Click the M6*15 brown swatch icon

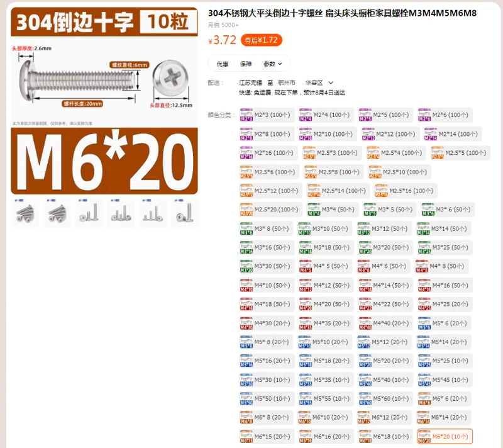point(246,437)
